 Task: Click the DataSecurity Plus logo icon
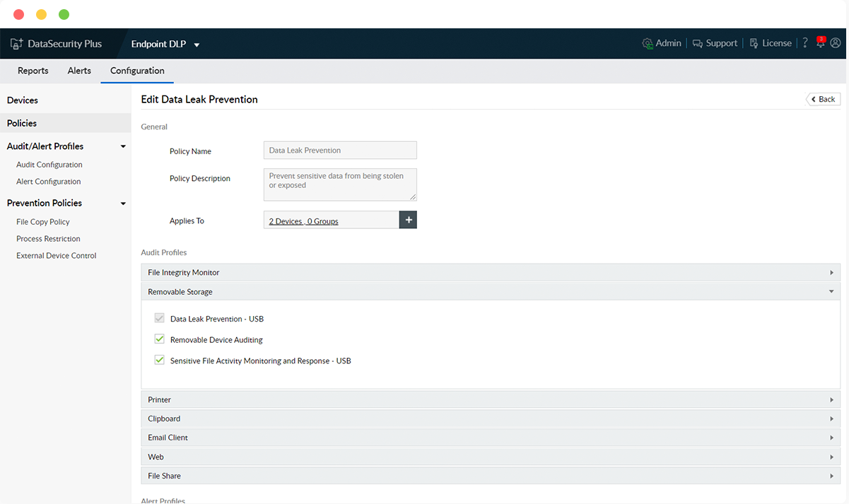click(x=17, y=44)
